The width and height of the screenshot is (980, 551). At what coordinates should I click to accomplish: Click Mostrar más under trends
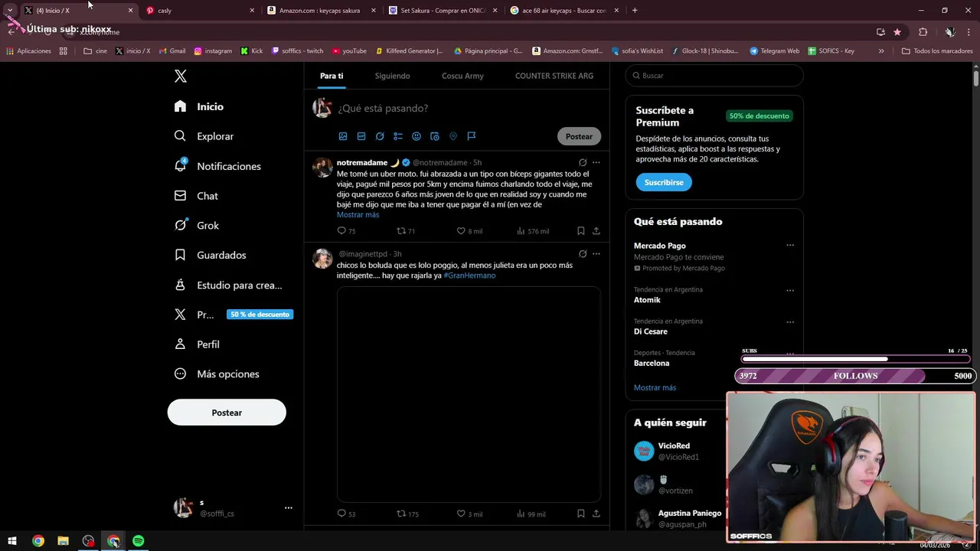pos(655,388)
